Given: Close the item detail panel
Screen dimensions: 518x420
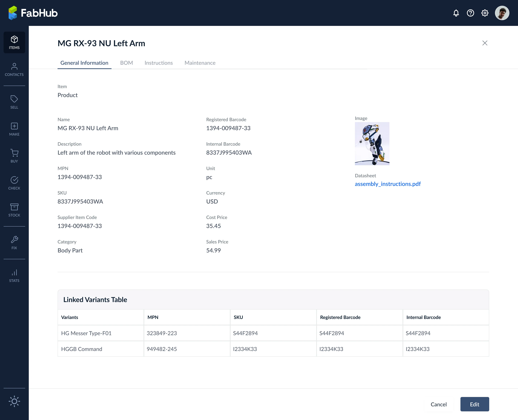Looking at the screenshot, I should 485,43.
